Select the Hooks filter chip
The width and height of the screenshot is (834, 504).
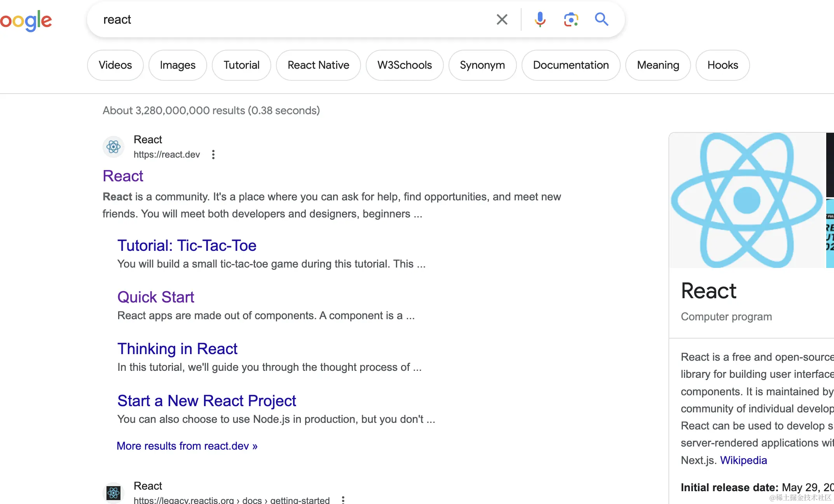pyautogui.click(x=722, y=65)
